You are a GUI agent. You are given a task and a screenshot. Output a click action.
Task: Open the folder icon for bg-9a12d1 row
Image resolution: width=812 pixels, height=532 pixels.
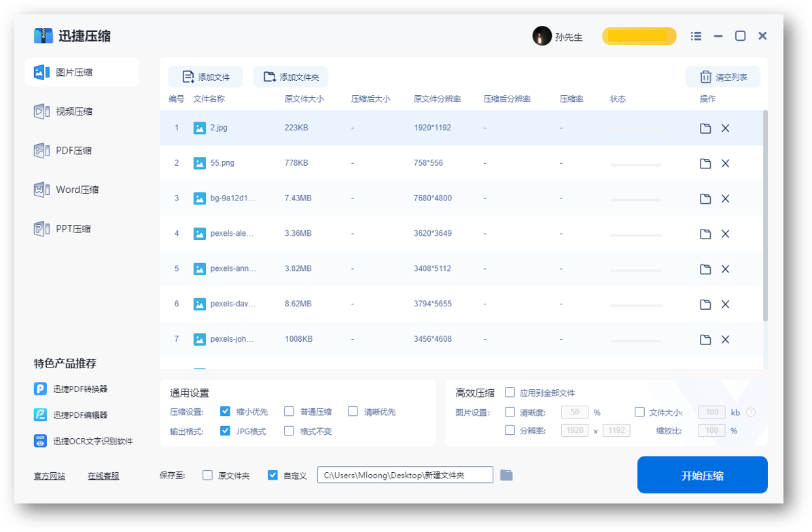point(705,198)
